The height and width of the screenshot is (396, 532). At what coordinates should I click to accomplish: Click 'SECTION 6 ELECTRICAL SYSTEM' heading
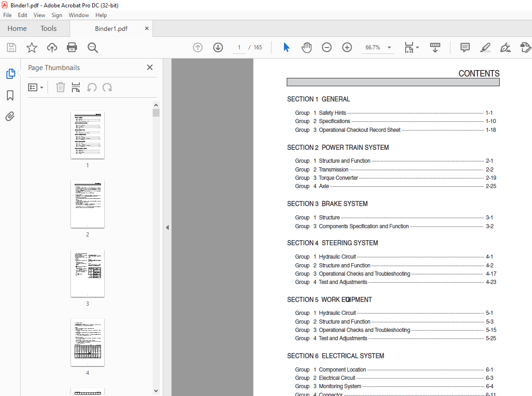(336, 355)
